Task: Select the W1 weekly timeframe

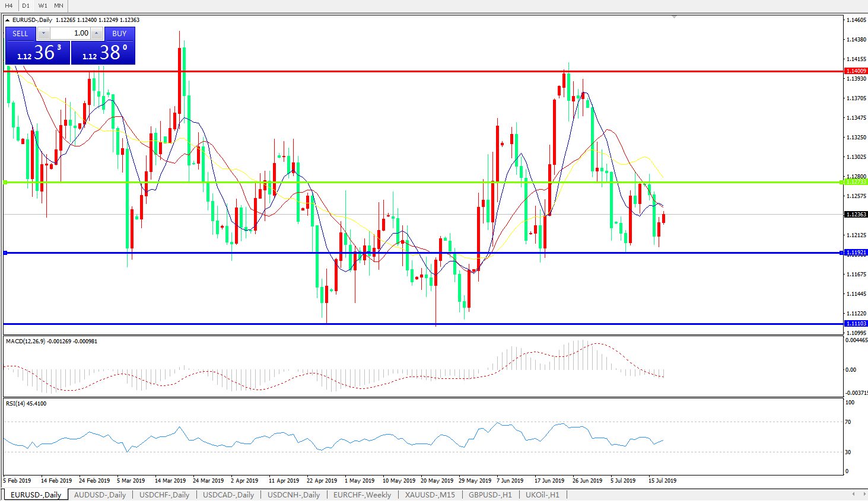Action: [x=43, y=5]
